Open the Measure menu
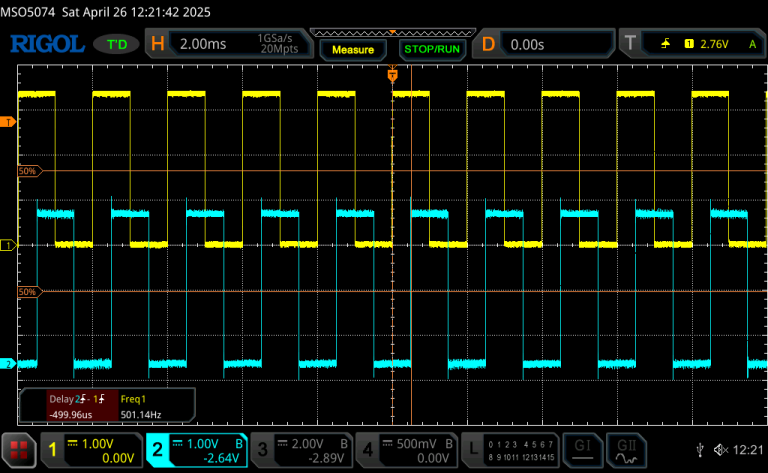Screen dimensions: 768x473 352,49
